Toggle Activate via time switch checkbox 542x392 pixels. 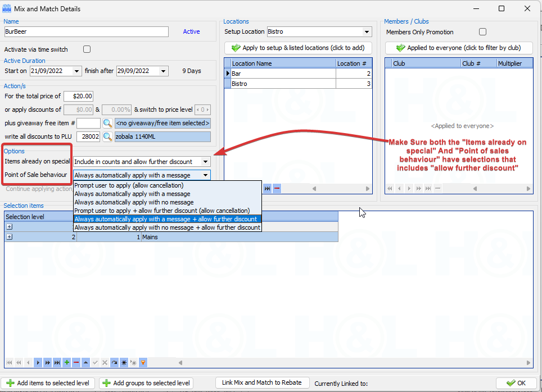(x=87, y=49)
